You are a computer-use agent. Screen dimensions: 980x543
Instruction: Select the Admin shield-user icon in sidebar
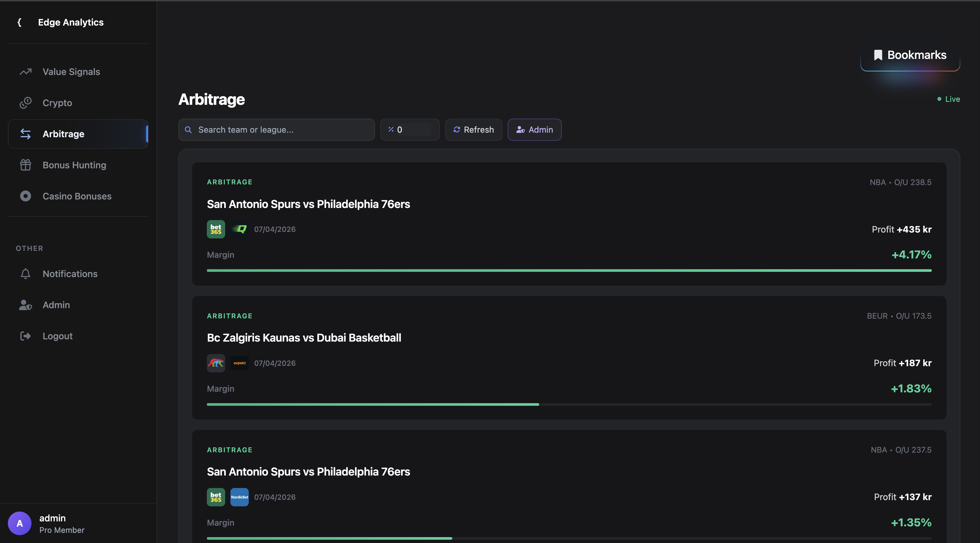25,305
